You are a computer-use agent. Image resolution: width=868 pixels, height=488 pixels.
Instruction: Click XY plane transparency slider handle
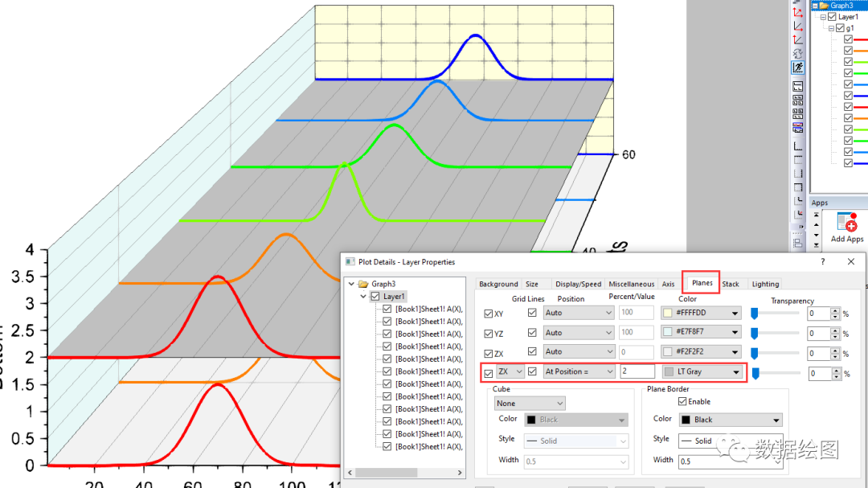[754, 314]
